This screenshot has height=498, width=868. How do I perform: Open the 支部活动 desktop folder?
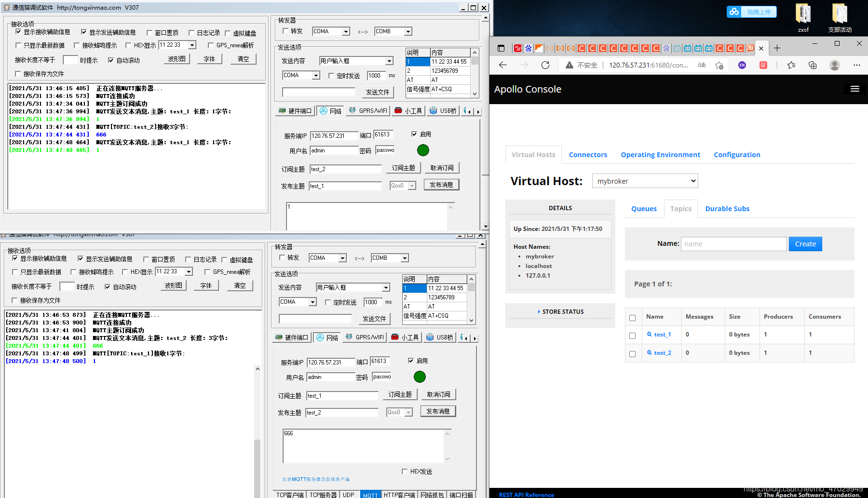tap(840, 18)
